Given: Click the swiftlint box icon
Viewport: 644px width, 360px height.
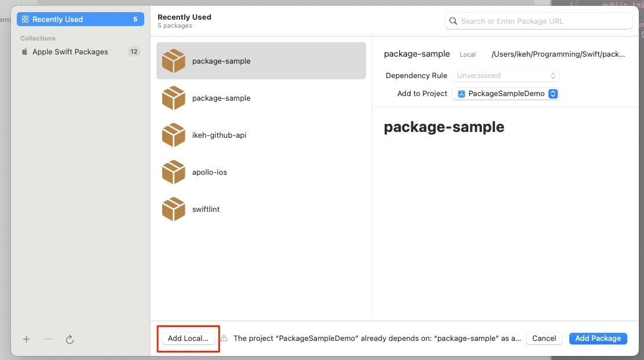Looking at the screenshot, I should pyautogui.click(x=174, y=209).
